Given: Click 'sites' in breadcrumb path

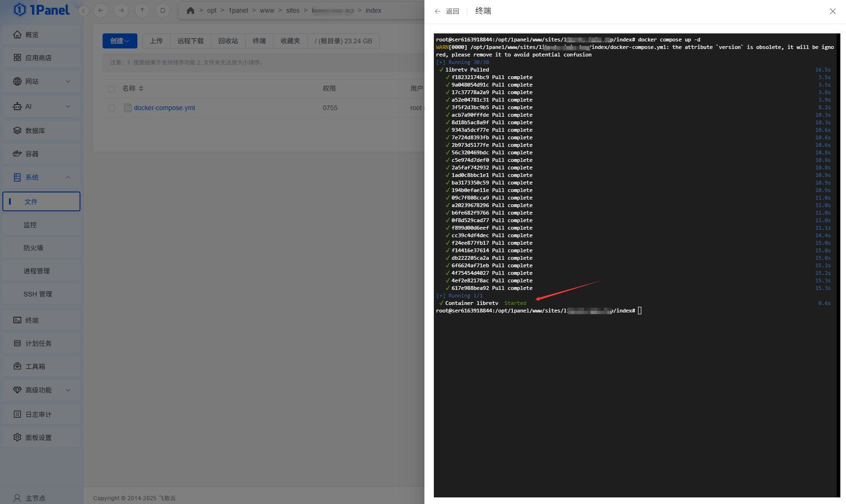Looking at the screenshot, I should coord(293,10).
